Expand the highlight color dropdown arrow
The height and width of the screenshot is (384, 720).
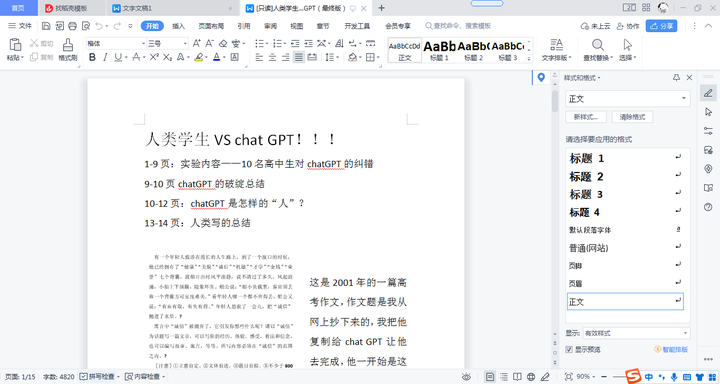tap(206, 57)
